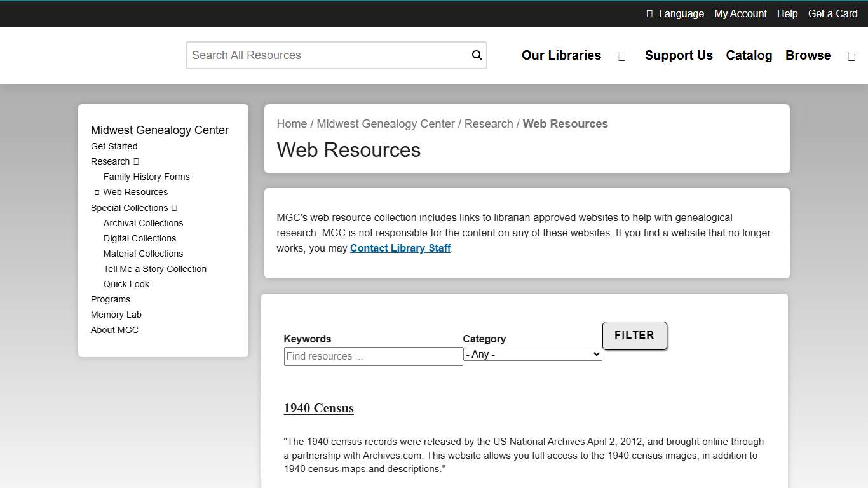Click the Search All Resources input box
This screenshot has width=868, height=488.
(x=324, y=55)
